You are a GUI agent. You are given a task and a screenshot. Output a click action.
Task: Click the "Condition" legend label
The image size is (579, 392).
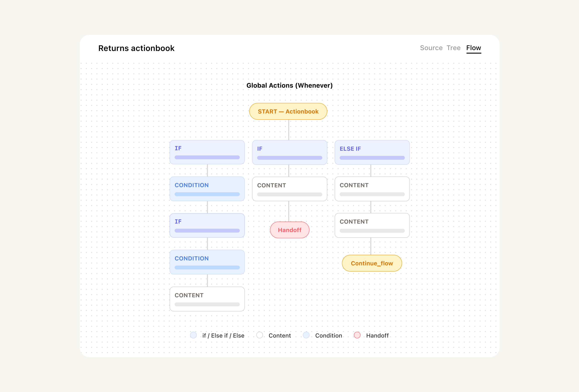(329, 336)
